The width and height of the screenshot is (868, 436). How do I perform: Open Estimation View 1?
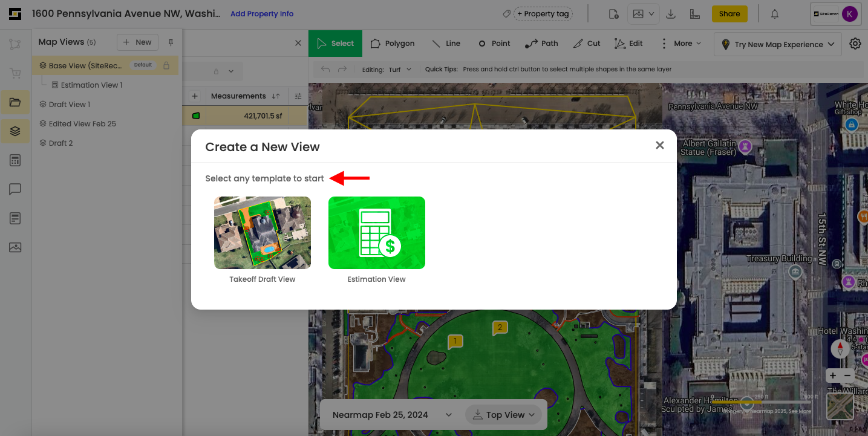92,85
